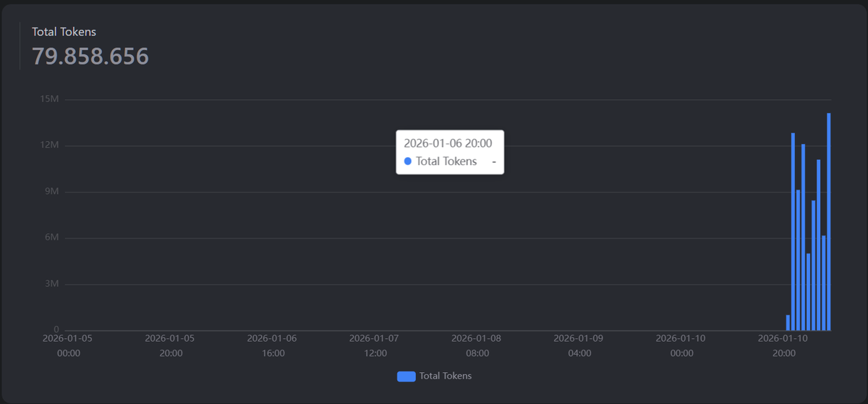Click the 15M y-axis label
Image resolution: width=868 pixels, height=404 pixels.
point(50,99)
